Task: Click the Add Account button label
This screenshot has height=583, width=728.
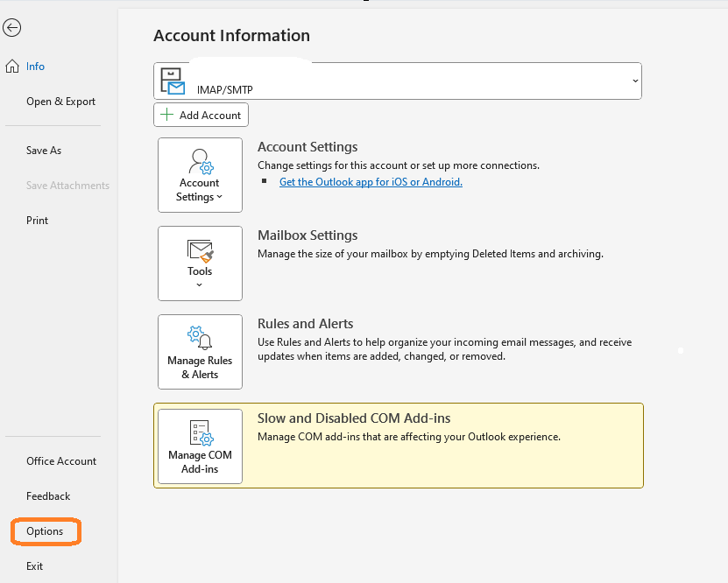Action: click(x=210, y=115)
